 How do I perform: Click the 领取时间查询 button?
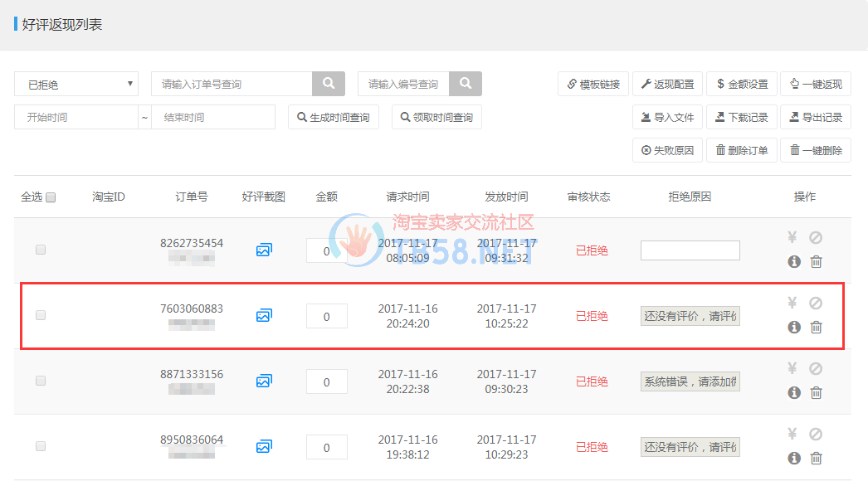436,117
